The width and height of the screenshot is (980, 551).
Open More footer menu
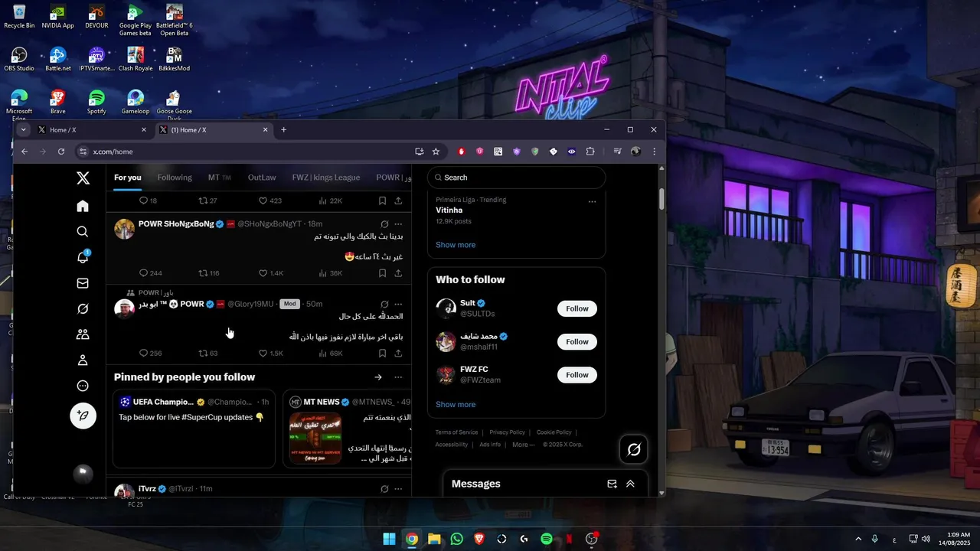coord(524,445)
